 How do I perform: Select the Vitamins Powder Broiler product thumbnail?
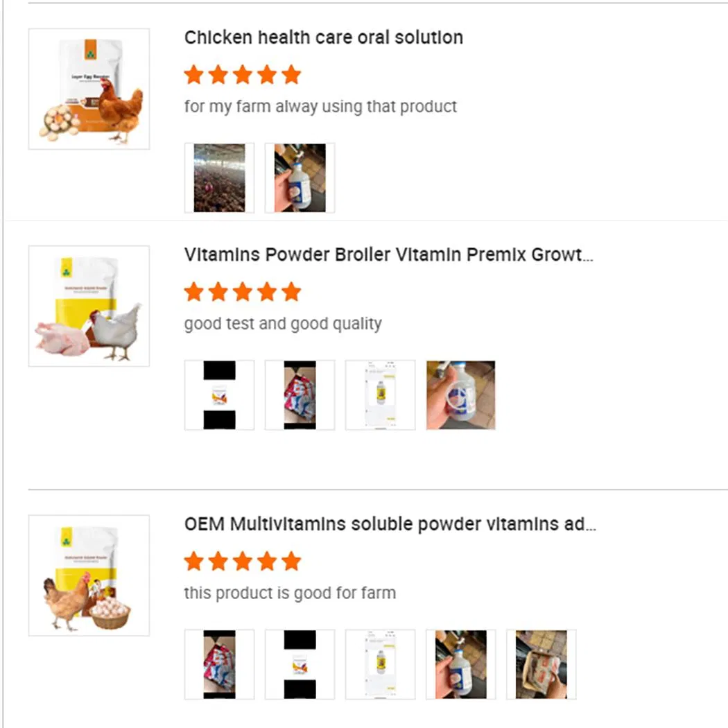(88, 305)
